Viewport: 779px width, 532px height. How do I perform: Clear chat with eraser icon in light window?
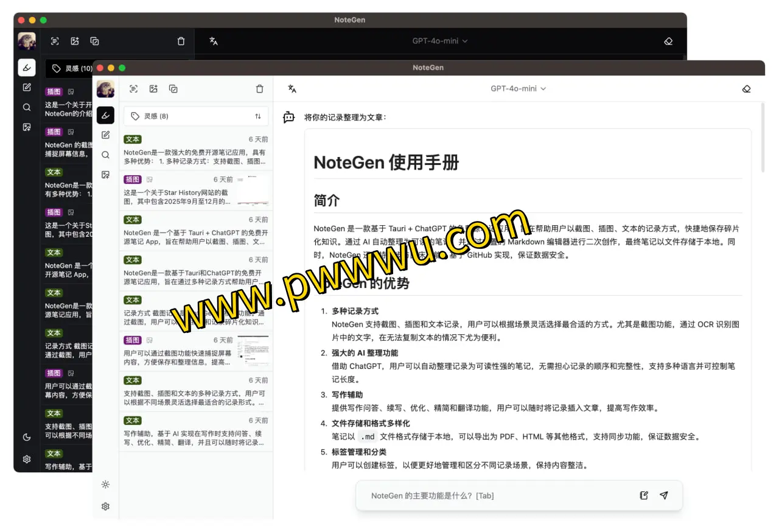pyautogui.click(x=747, y=89)
